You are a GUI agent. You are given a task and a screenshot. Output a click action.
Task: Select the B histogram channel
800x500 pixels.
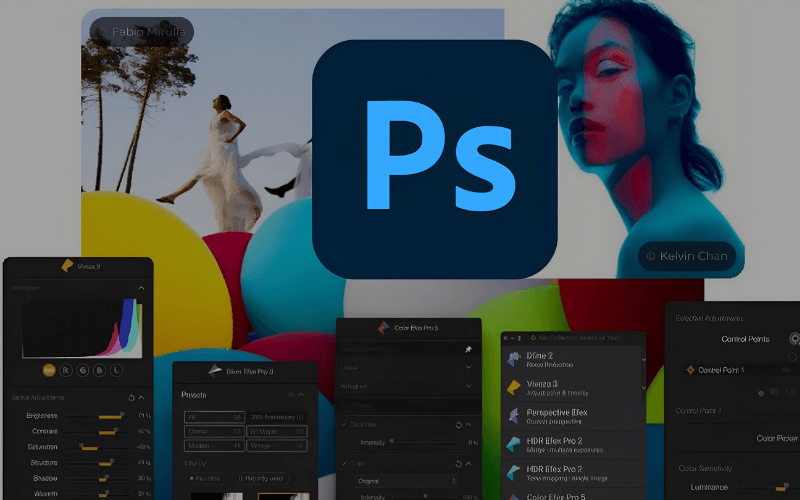[x=99, y=370]
